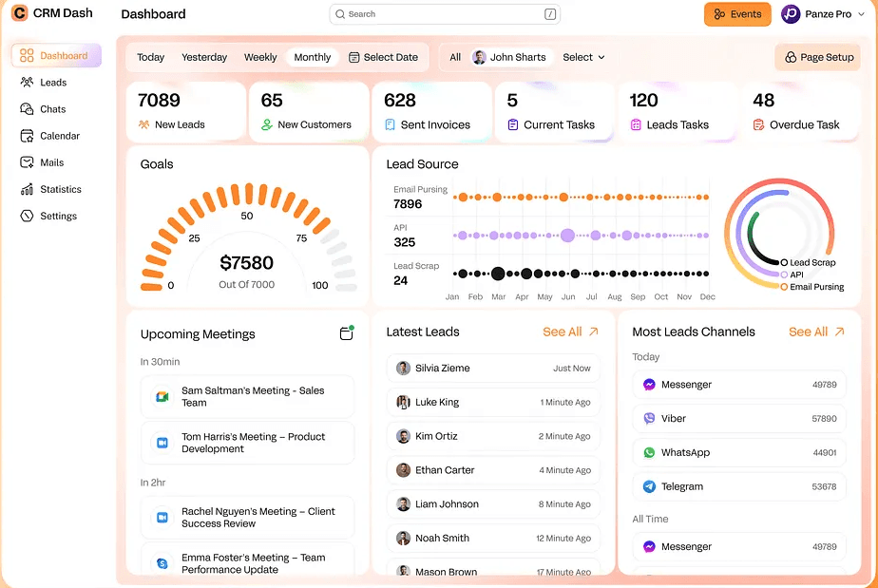Select the Today time filter
This screenshot has width=878, height=588.
[150, 57]
